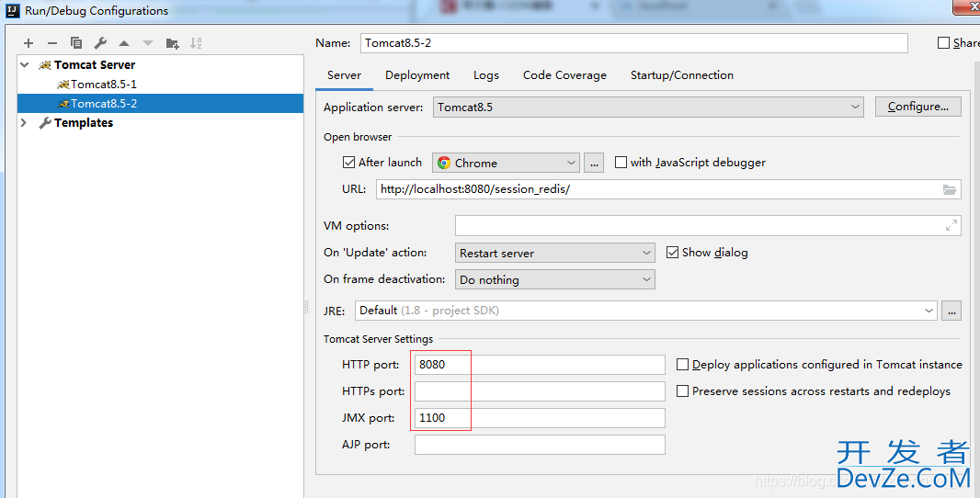Click VM options input field
980x498 pixels.
(708, 225)
